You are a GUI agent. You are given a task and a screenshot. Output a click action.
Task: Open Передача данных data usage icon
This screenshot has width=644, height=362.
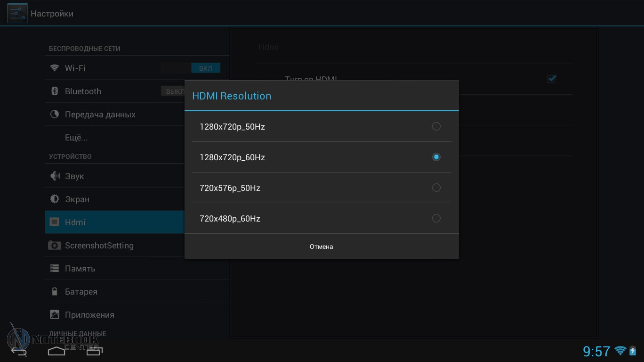(x=55, y=114)
